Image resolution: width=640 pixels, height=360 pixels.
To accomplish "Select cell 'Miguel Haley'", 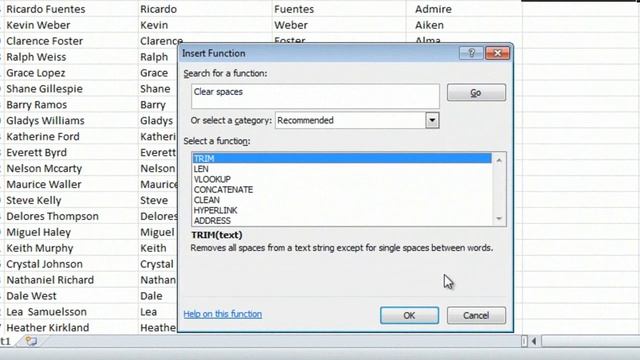I will tap(71, 232).
